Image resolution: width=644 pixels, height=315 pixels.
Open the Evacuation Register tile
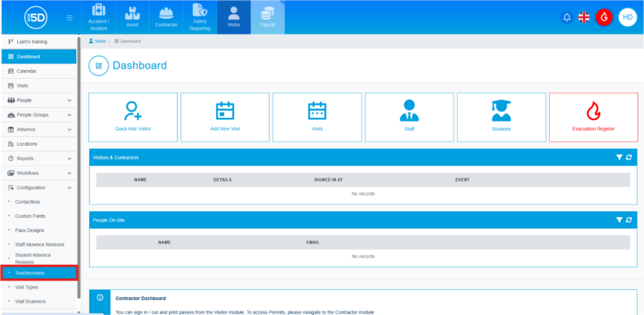(x=593, y=117)
